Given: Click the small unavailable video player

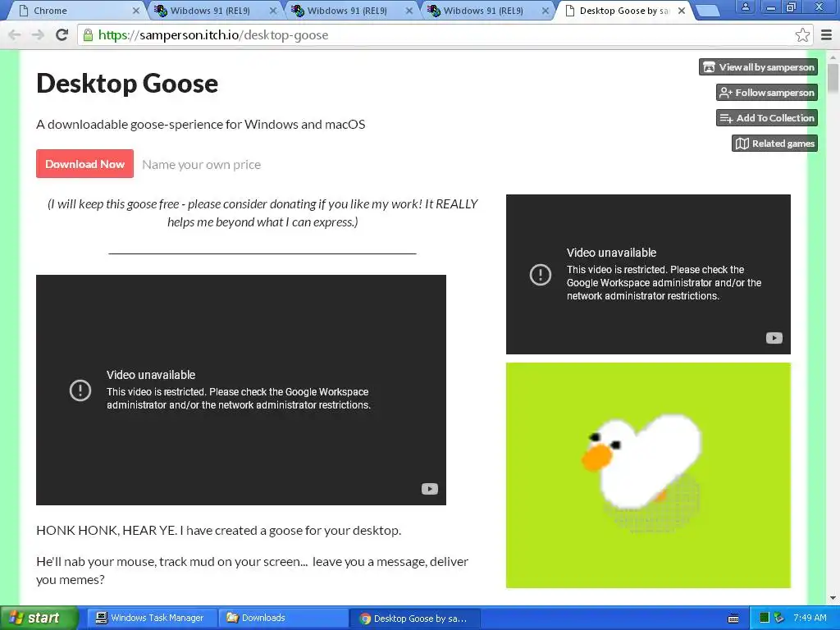Looking at the screenshot, I should point(648,274).
